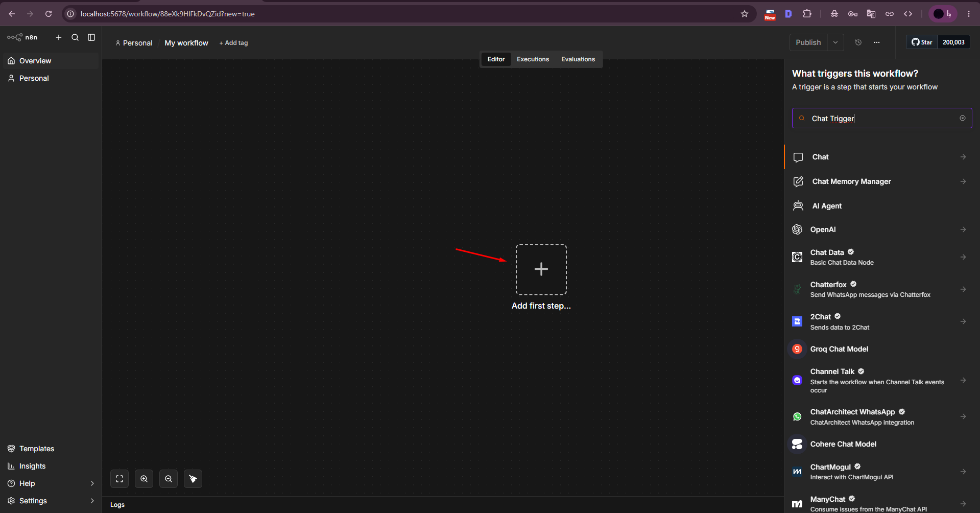Bookmark page with star icon
The image size is (980, 513).
[x=745, y=14]
